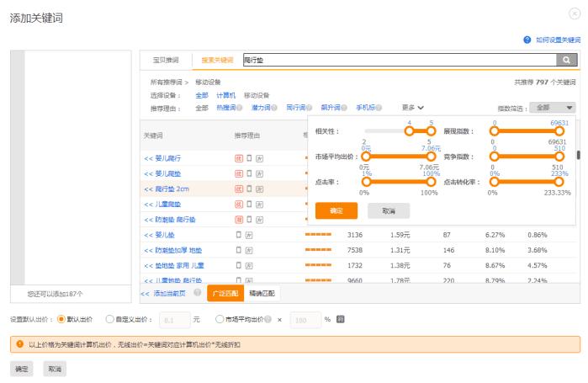Click the mobile phone icon in 婴儿爬垫 row
Viewport: 588px width, 383px height.
coord(249,173)
